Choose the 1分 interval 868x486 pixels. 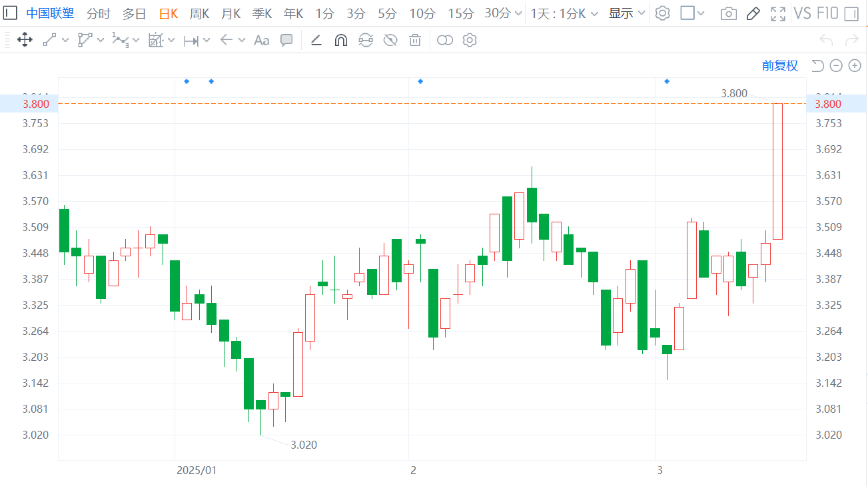point(324,13)
